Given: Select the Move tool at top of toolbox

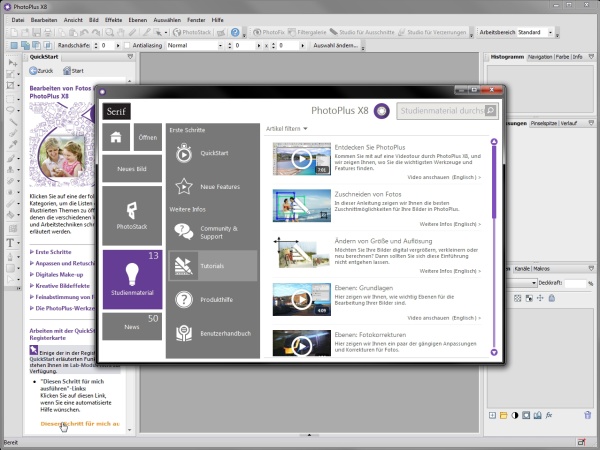Looking at the screenshot, I should point(12,62).
